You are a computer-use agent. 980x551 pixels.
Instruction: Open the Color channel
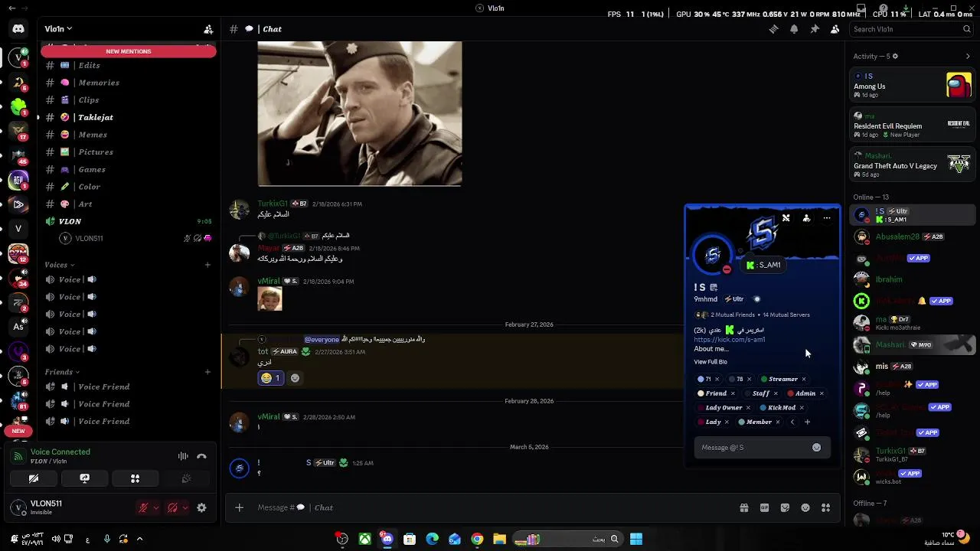point(89,187)
